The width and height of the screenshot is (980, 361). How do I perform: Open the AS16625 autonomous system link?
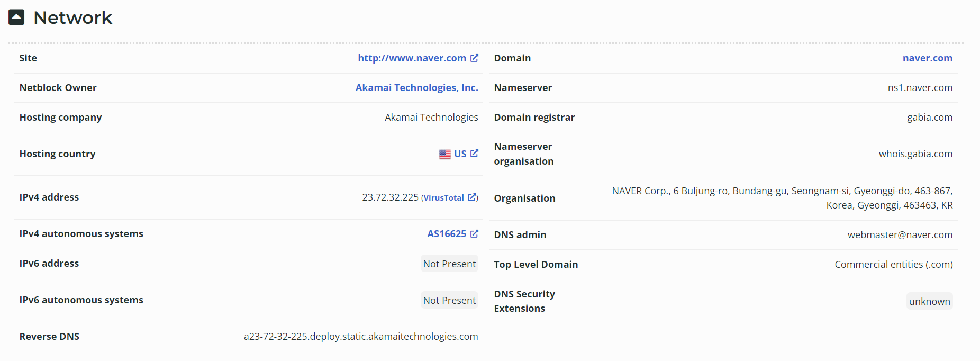coord(447,234)
